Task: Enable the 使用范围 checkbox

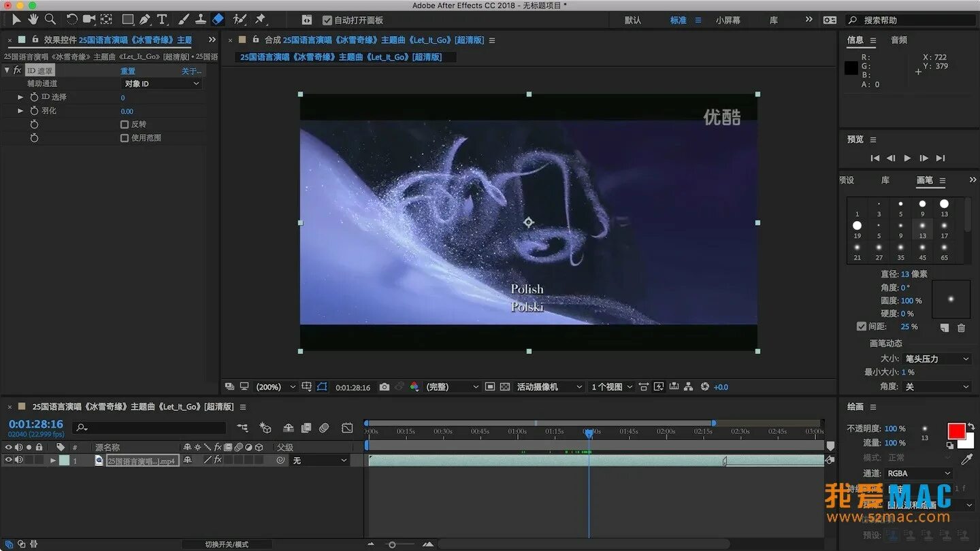Action: pos(125,138)
